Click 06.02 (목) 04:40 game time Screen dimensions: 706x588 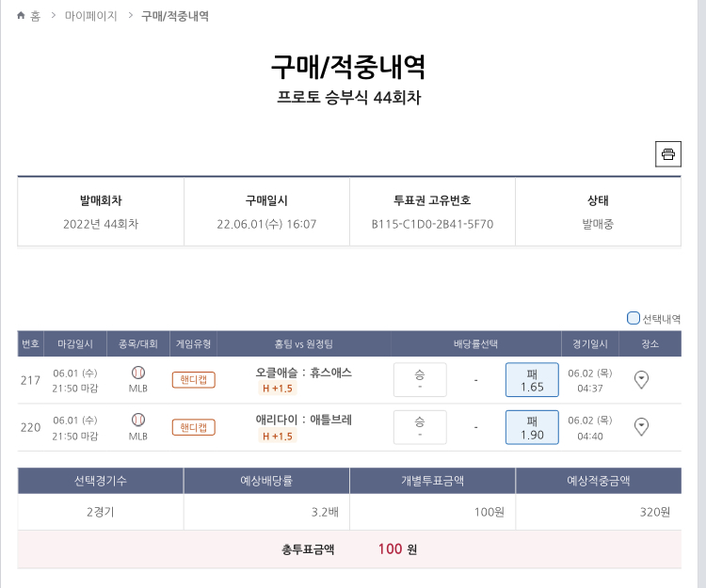tap(590, 428)
